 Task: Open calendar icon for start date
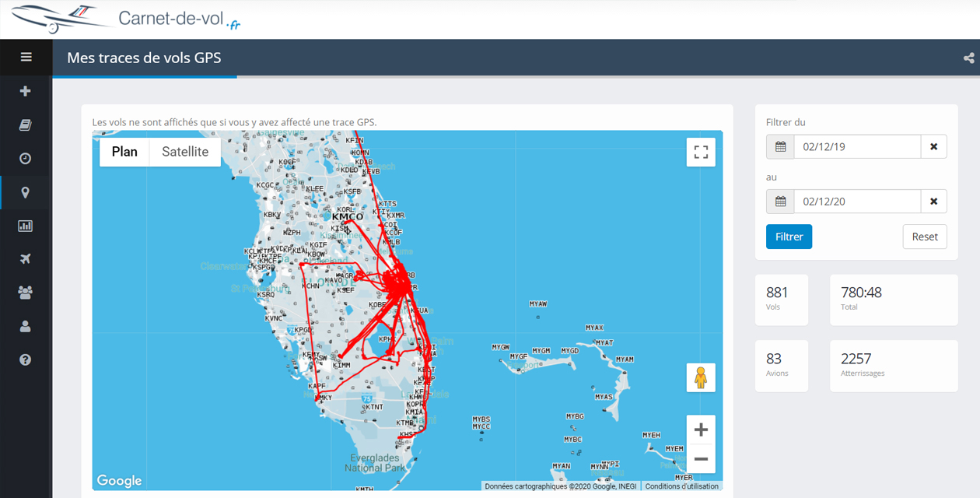(x=780, y=146)
